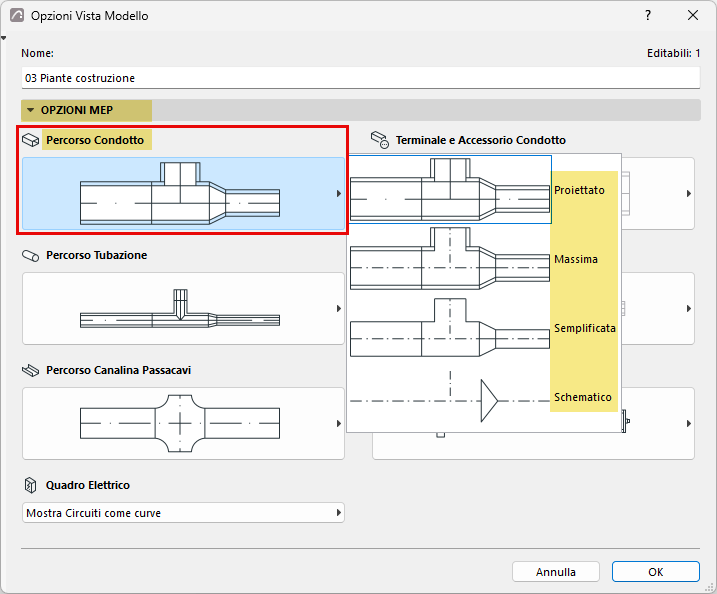Screen dimensions: 717x594
Task: Click the Percorso Canalina Passacavi label
Action: [x=118, y=370]
